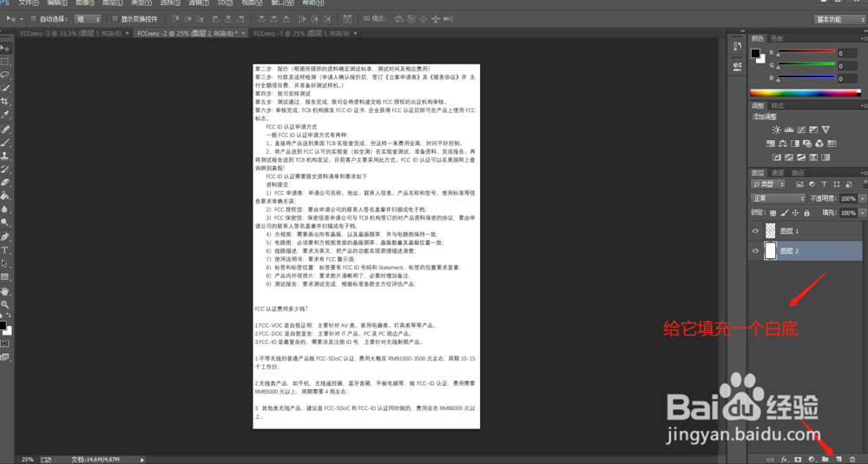Filter layers by type layers (T icon)
The height and width of the screenshot is (464, 868).
[x=824, y=184]
